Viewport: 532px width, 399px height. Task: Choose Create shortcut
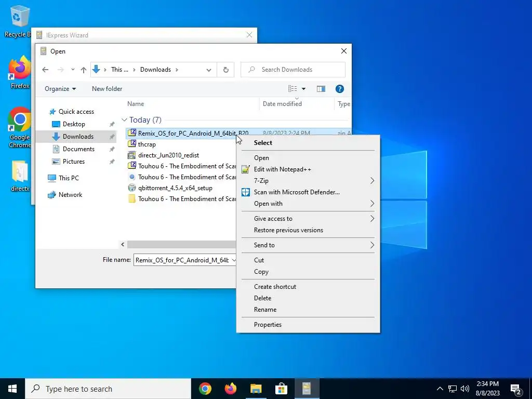308,287
